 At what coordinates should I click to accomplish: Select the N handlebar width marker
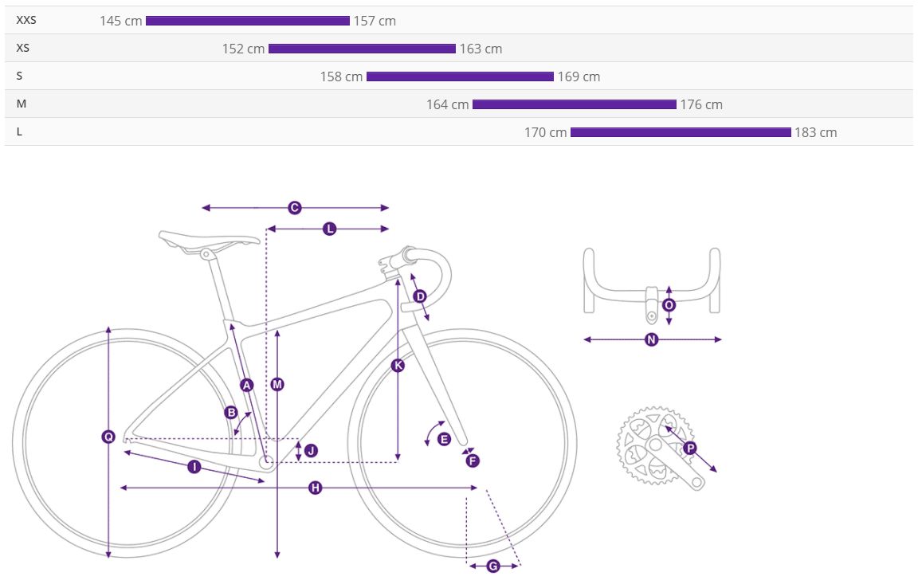click(x=651, y=339)
